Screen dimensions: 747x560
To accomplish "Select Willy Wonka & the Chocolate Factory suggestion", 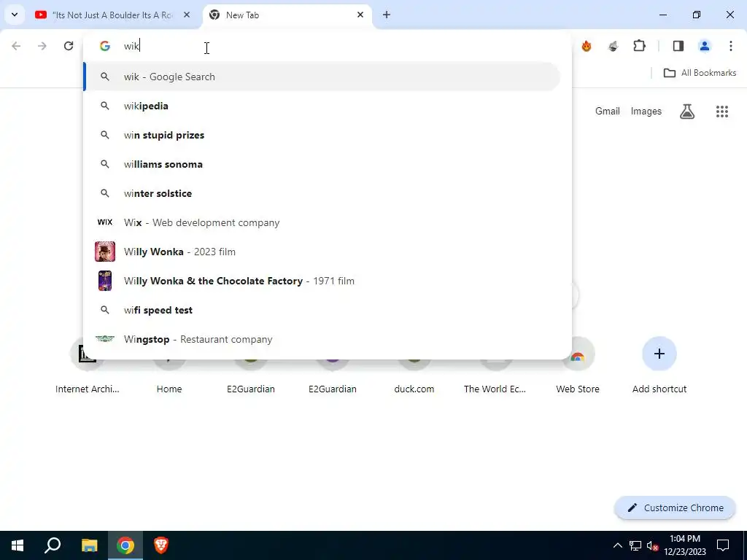I will (322, 281).
